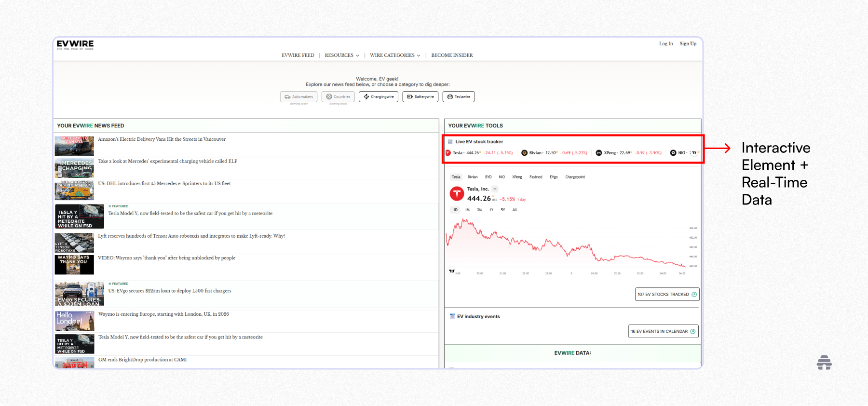The image size is (868, 406).
Task: Open the Mercedes ELF charging vehicle headline
Action: pos(168,162)
